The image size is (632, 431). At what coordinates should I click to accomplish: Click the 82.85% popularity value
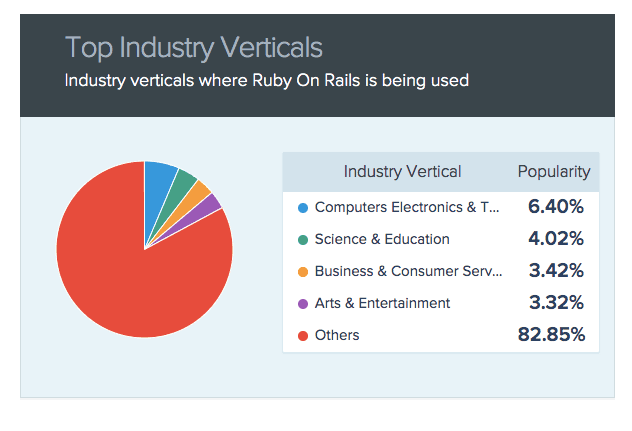click(x=551, y=335)
